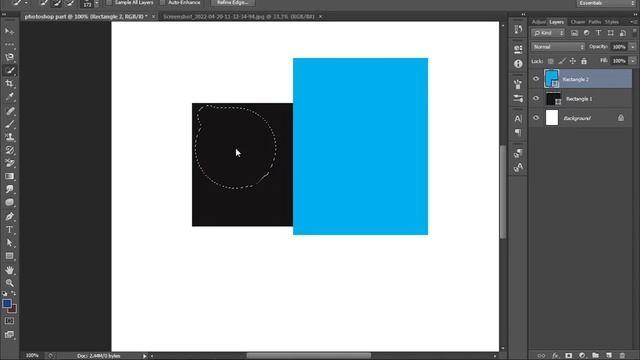Image resolution: width=640 pixels, height=360 pixels.
Task: Open the Layers panel options menu
Action: pos(634,22)
